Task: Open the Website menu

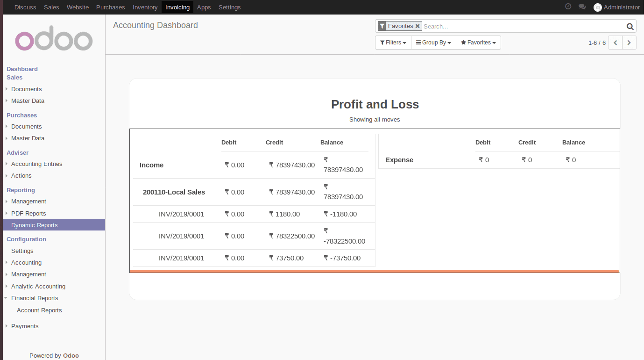Action: coord(78,7)
